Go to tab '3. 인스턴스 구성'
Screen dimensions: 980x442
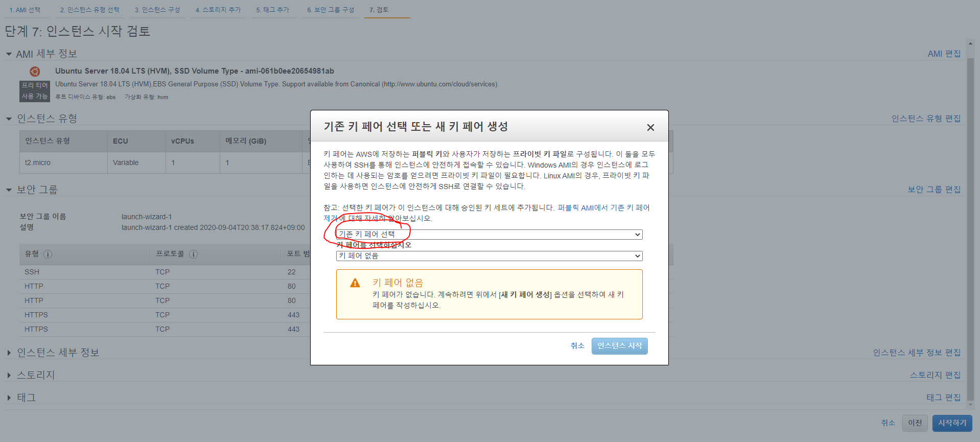click(x=157, y=10)
